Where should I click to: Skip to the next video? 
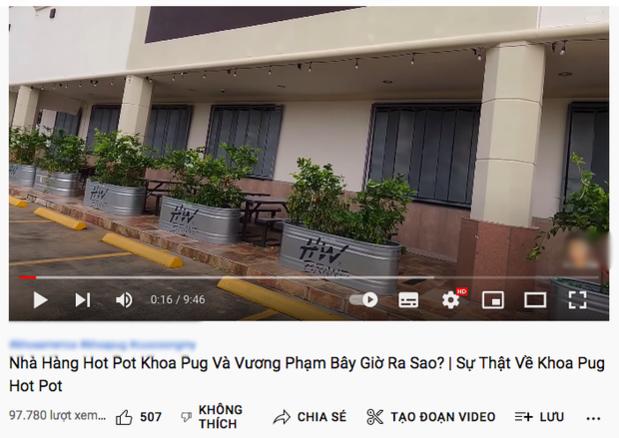pos(83,300)
